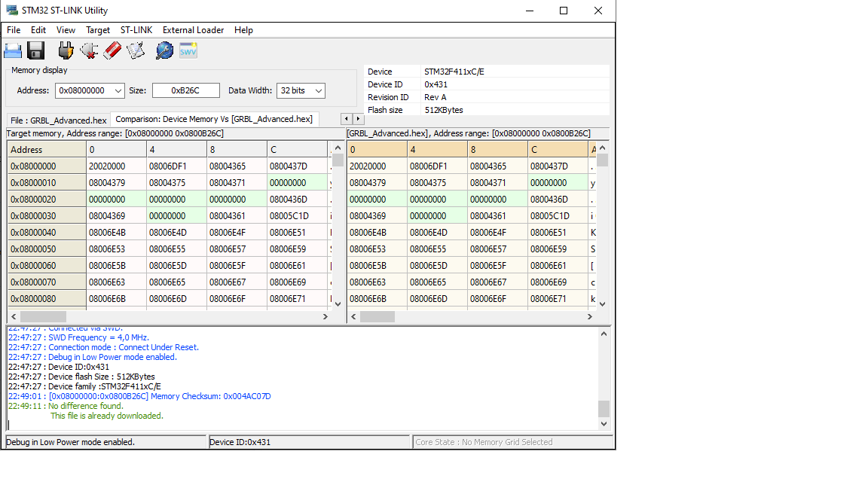
Task: Click right arrow of Target memory horizontal scrollbar
Action: (x=325, y=316)
